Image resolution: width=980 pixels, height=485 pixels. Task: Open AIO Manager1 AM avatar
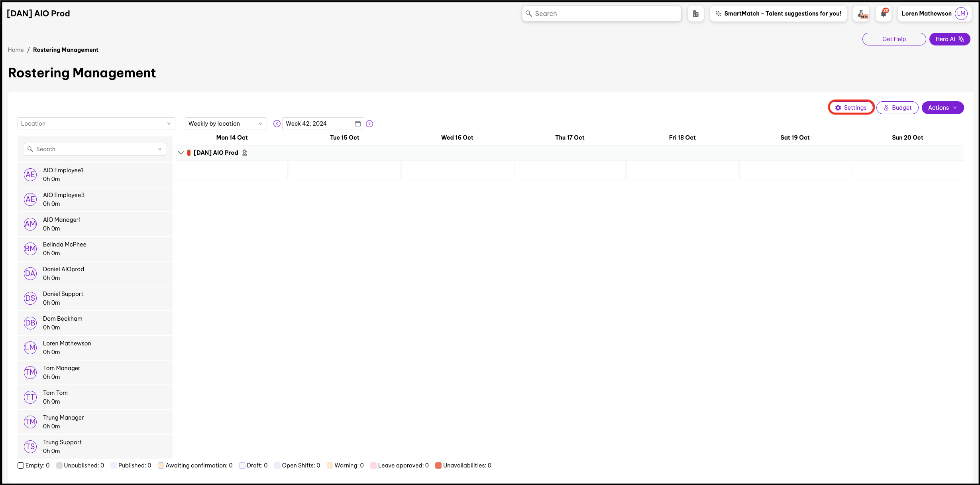tap(30, 224)
